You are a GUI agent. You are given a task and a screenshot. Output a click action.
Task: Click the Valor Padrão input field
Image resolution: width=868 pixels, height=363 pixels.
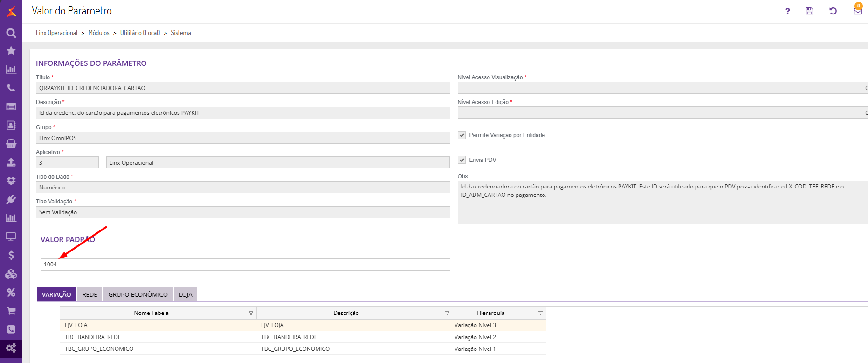click(x=245, y=265)
